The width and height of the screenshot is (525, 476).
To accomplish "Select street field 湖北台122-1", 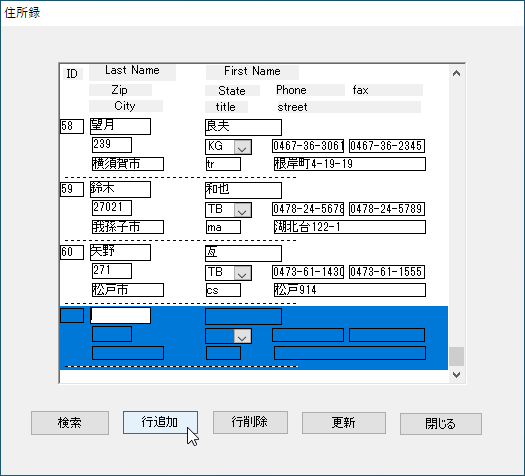I will tap(350, 227).
